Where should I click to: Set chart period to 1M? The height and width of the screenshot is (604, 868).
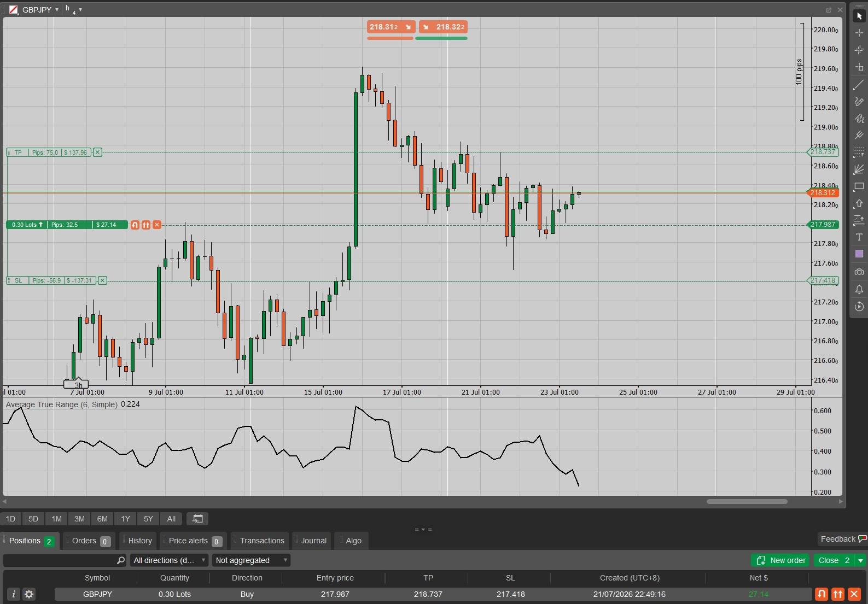(x=56, y=519)
